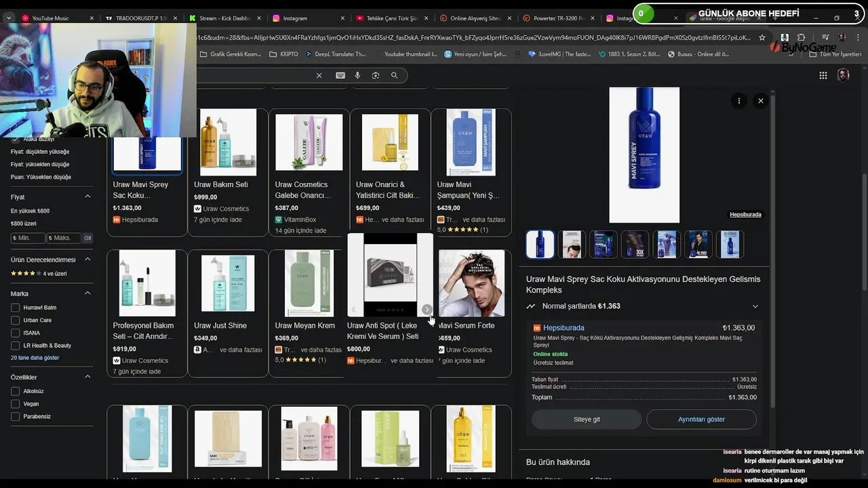The image size is (868, 488).
Task: Open the KRİPTO bookmarks folder
Action: click(x=283, y=54)
